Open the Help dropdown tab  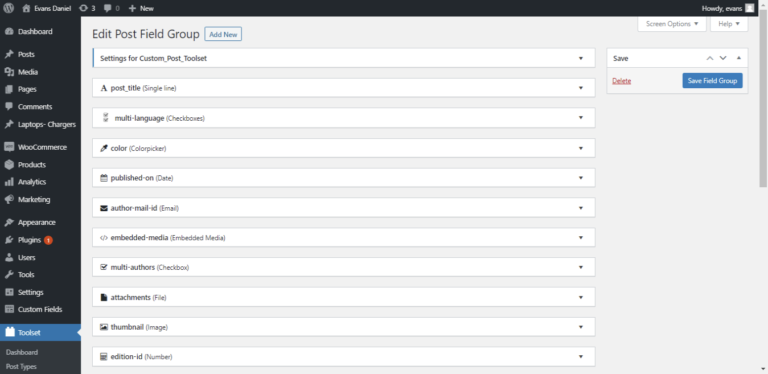click(729, 24)
